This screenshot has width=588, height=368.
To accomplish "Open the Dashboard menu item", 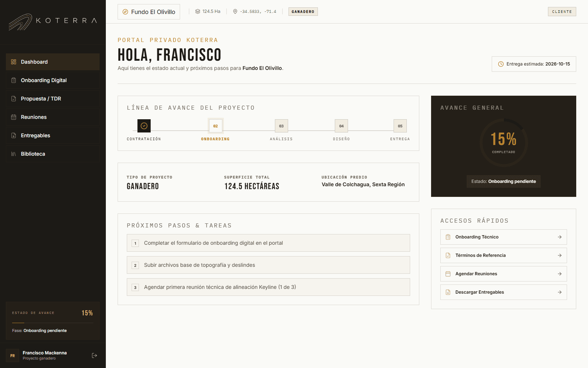I will point(53,62).
